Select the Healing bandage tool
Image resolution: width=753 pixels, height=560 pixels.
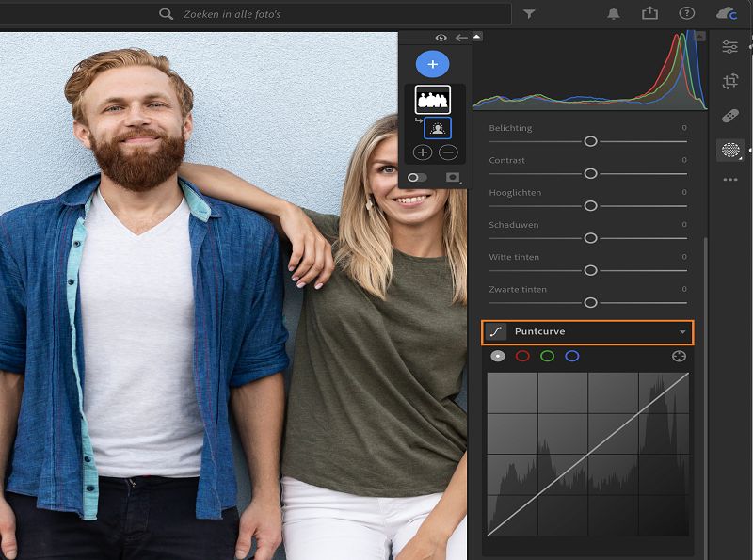click(x=730, y=116)
